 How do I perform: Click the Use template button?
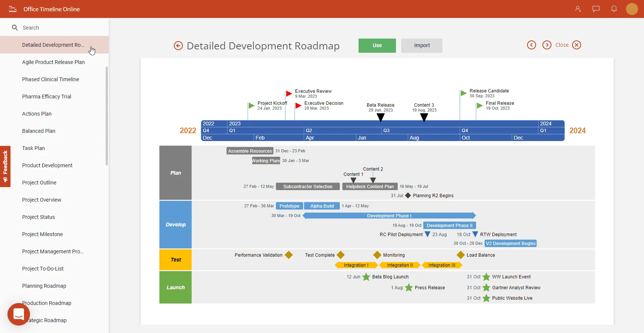coord(377,46)
